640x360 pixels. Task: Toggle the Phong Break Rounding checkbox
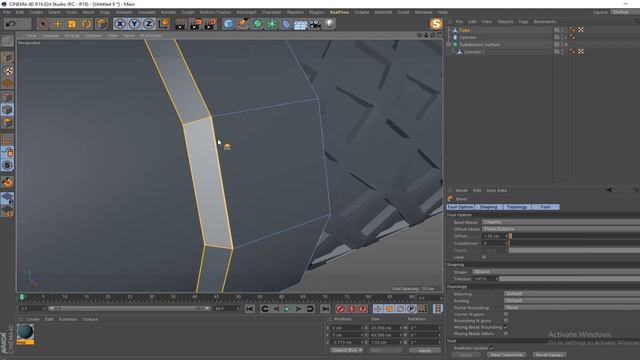pyautogui.click(x=506, y=327)
